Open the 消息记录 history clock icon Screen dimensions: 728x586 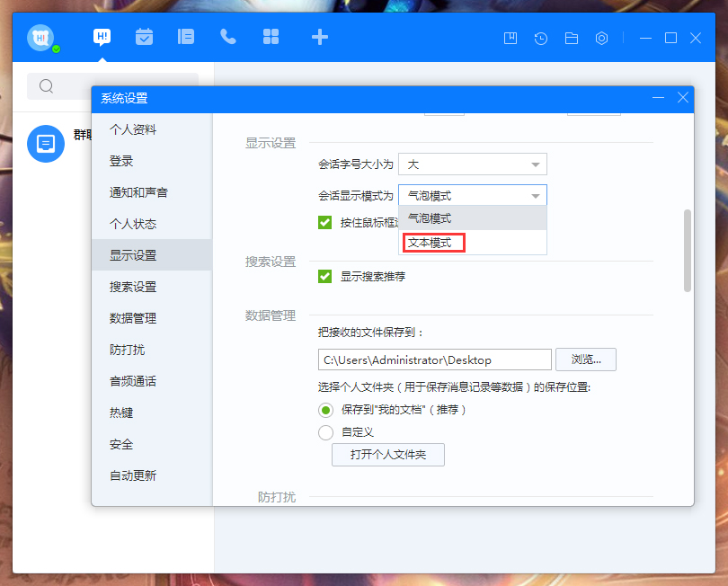click(x=540, y=39)
